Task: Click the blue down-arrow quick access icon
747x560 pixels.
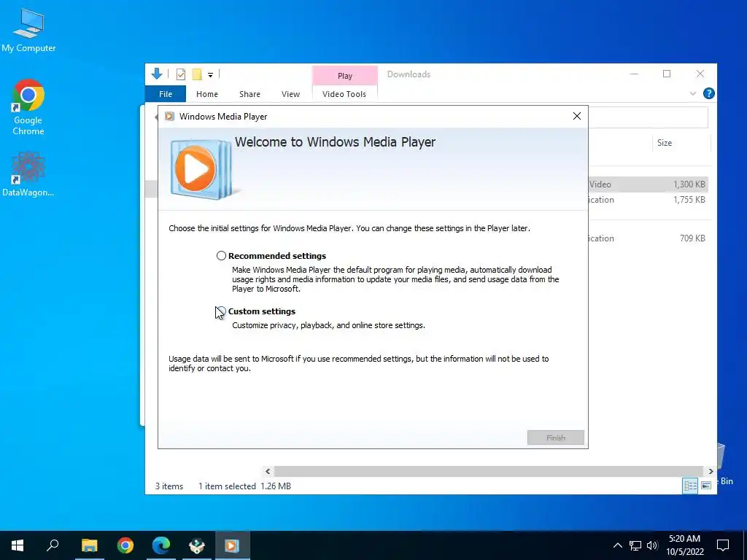Action: tap(157, 74)
